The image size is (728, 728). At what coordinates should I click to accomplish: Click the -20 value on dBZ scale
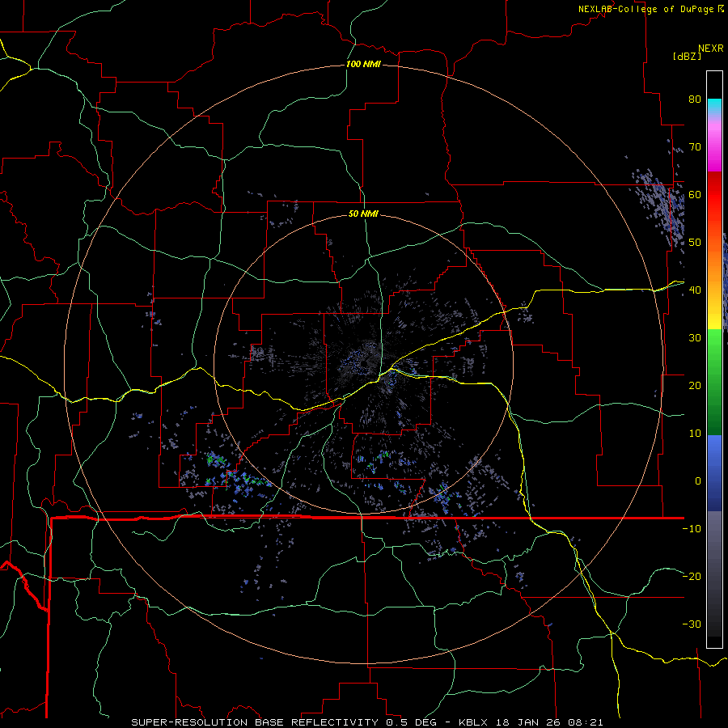(x=692, y=577)
